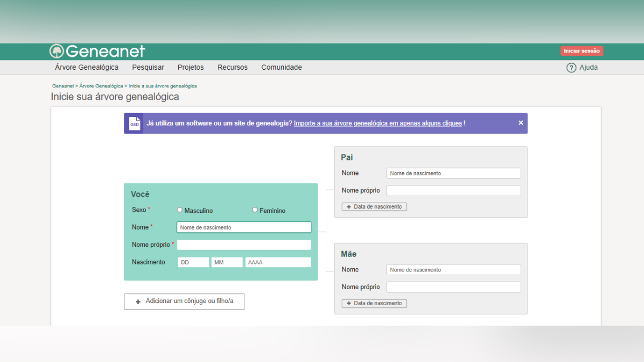The width and height of the screenshot is (644, 362).
Task: Close the purple import banner
Action: (x=521, y=123)
